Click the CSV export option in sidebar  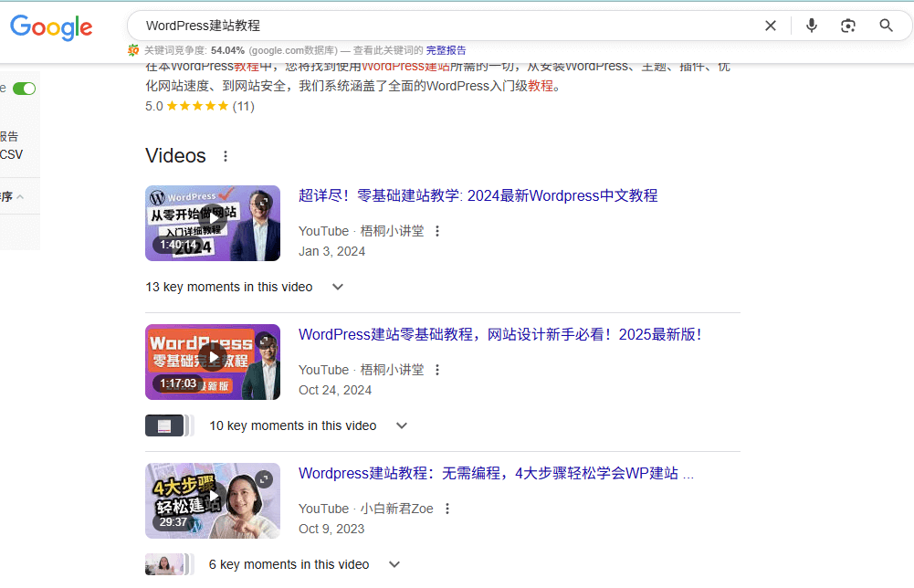click(11, 154)
